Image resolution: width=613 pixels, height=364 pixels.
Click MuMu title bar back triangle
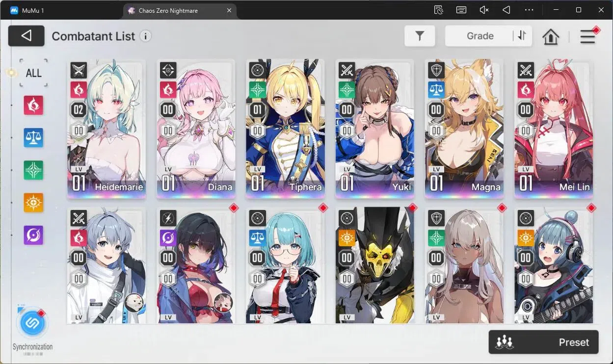(506, 10)
